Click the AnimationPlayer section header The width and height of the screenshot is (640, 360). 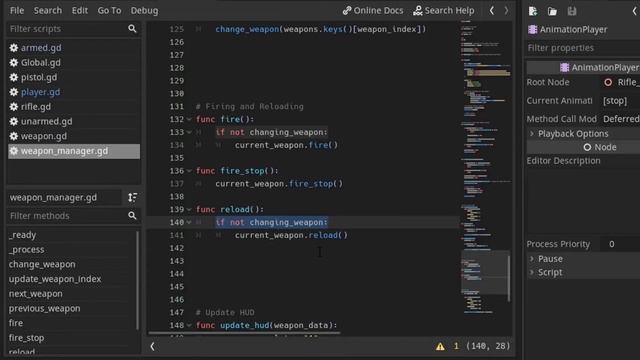point(583,67)
